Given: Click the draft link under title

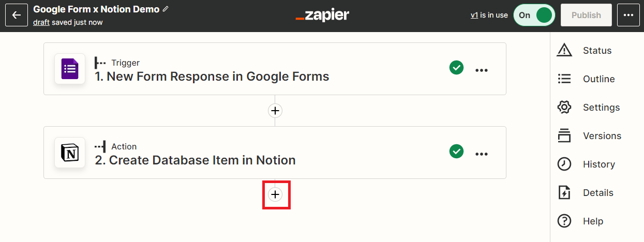Looking at the screenshot, I should (x=41, y=22).
